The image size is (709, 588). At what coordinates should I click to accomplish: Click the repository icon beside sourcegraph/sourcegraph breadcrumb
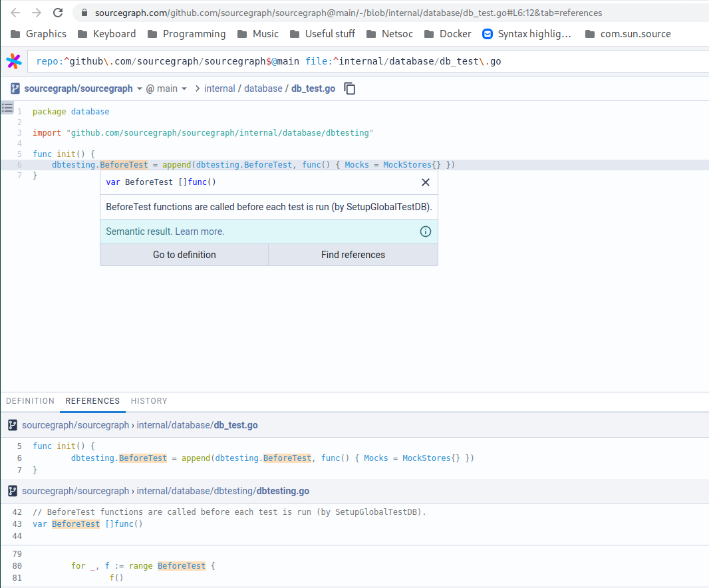[x=15, y=88]
